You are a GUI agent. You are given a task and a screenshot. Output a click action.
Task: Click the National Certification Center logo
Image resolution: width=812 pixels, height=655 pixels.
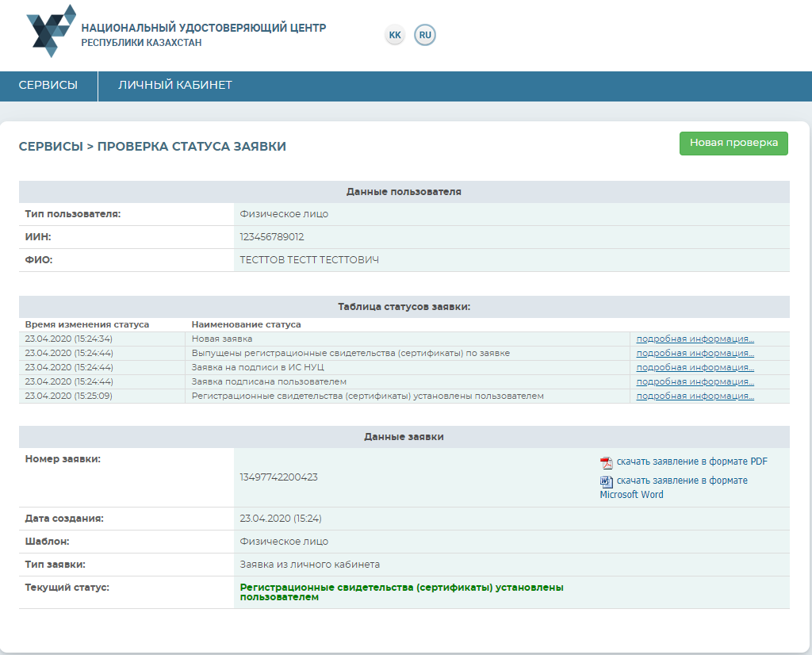tap(52, 30)
